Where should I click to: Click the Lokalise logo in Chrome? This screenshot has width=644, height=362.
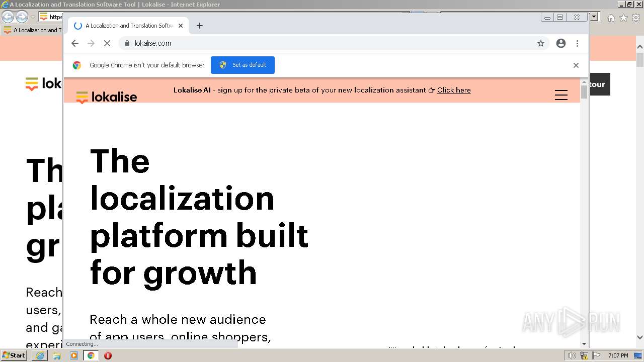pyautogui.click(x=107, y=97)
